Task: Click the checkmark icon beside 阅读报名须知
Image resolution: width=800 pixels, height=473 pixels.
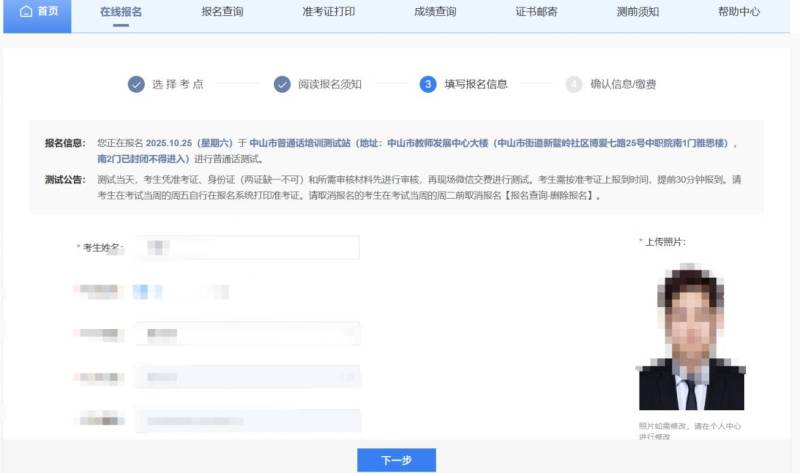Action: click(281, 85)
